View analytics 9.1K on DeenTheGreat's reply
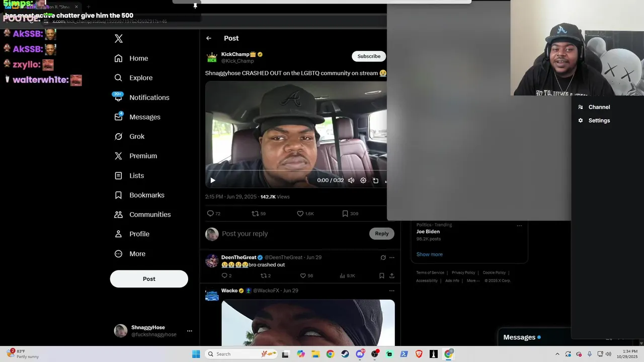Viewport: 644px width, 362px height. point(347,276)
